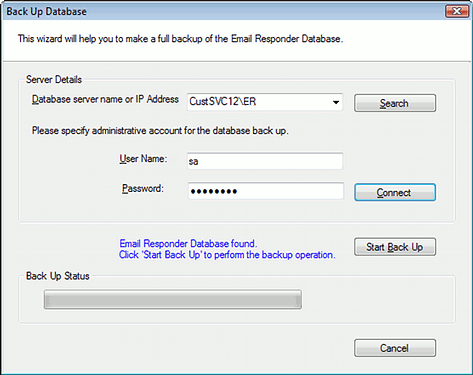
Task: Click the 'Database server name or IP Address' label
Action: coord(105,99)
